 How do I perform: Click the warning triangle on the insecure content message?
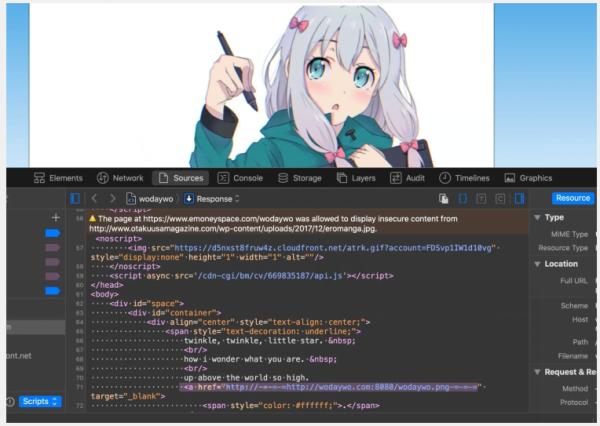(92, 219)
